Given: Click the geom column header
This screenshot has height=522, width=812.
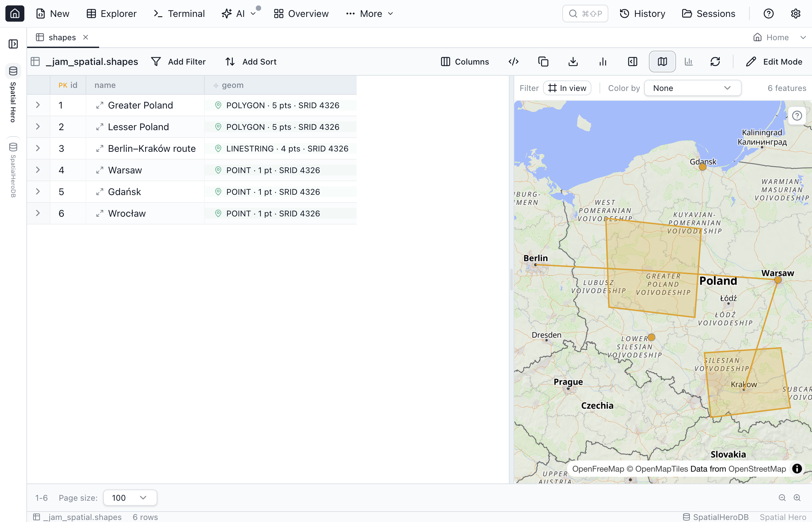Looking at the screenshot, I should pyautogui.click(x=280, y=85).
